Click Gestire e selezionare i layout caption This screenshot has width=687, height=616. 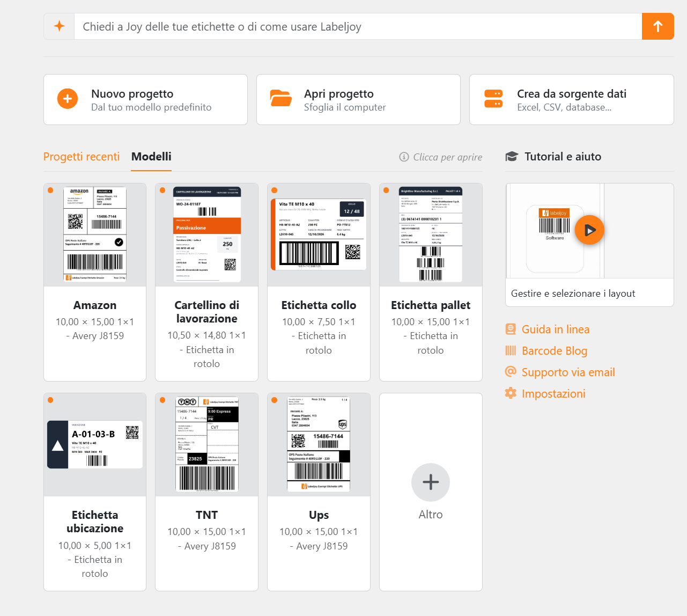pos(573,294)
